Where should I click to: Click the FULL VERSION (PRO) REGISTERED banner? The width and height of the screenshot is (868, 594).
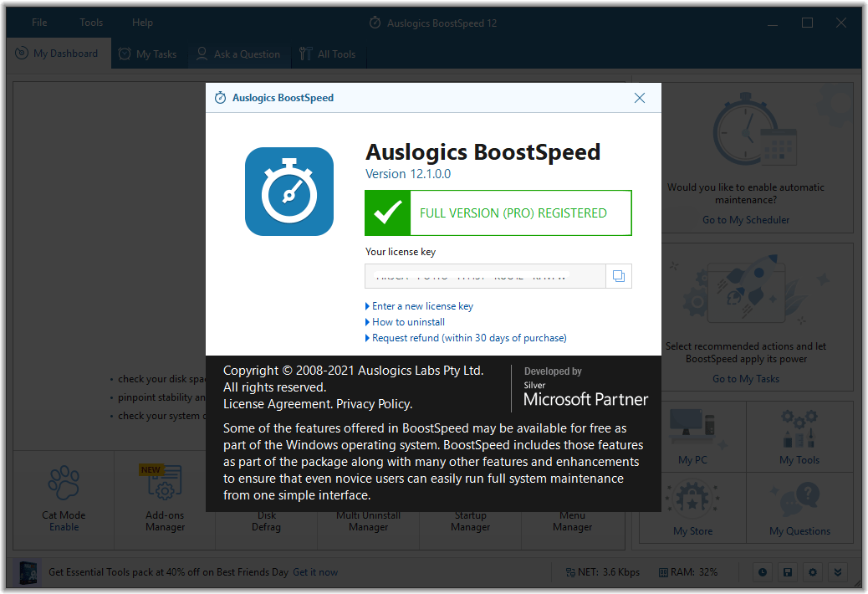498,213
